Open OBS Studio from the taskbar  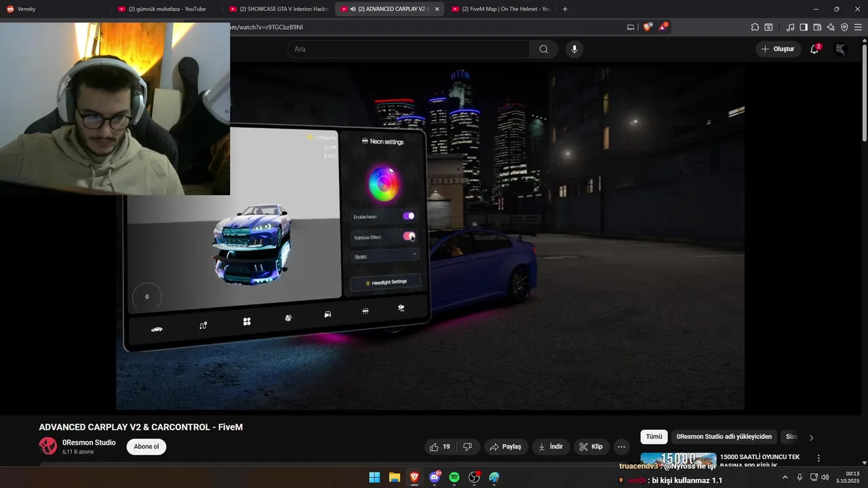(475, 478)
